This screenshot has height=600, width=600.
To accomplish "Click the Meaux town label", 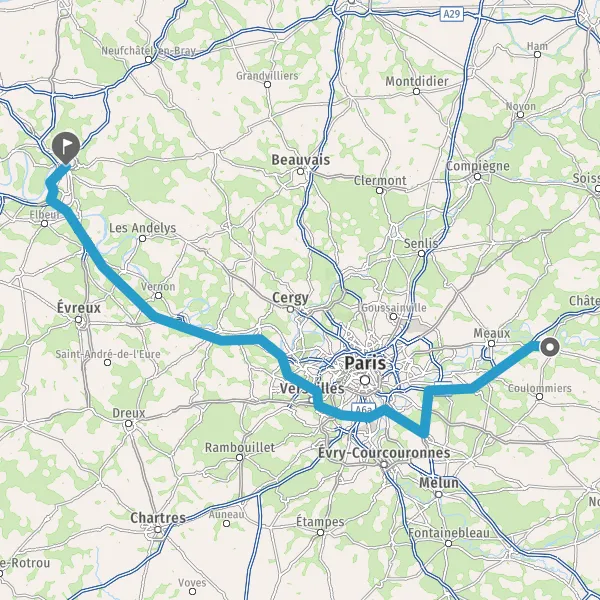I will coord(492,333).
